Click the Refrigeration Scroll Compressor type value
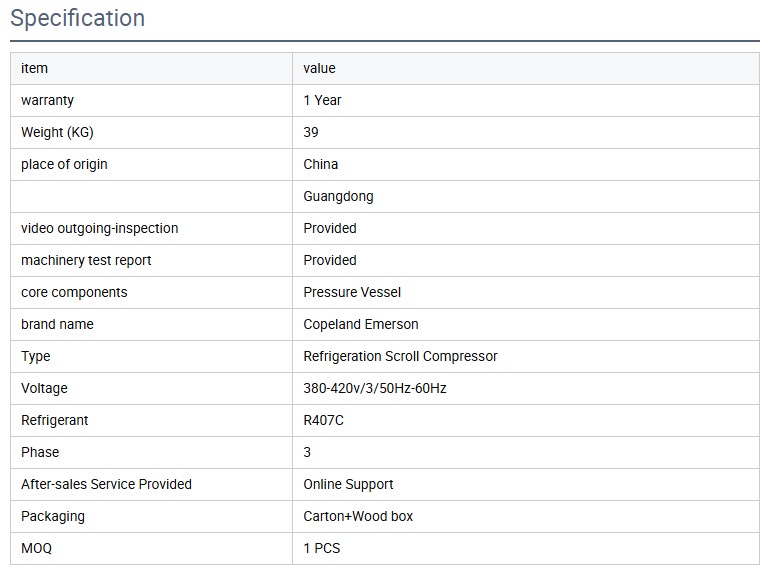The height and width of the screenshot is (574, 772). (x=400, y=356)
